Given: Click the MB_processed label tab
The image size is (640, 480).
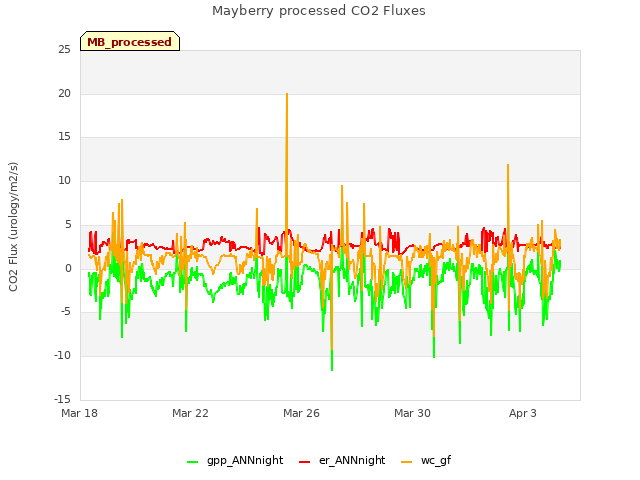Looking at the screenshot, I should pyautogui.click(x=130, y=41).
